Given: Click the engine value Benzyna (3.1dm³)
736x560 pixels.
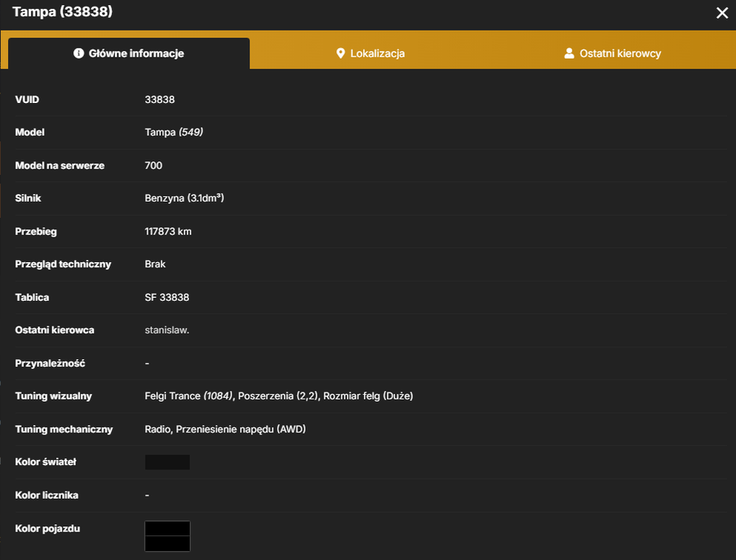Looking at the screenshot, I should pyautogui.click(x=184, y=198).
